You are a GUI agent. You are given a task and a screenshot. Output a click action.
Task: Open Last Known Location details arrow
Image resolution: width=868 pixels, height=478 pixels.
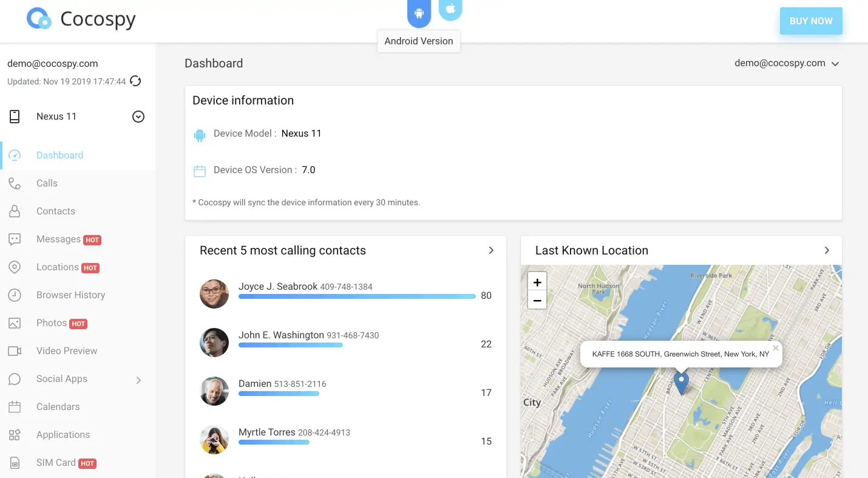click(827, 250)
